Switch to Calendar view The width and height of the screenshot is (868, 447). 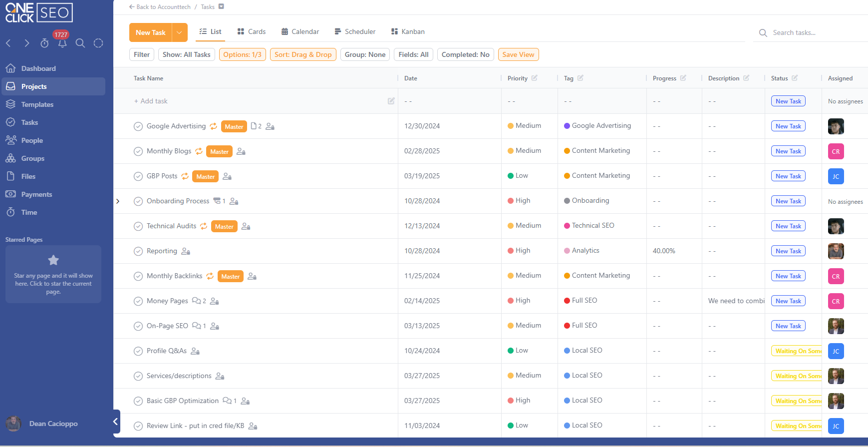click(x=300, y=31)
